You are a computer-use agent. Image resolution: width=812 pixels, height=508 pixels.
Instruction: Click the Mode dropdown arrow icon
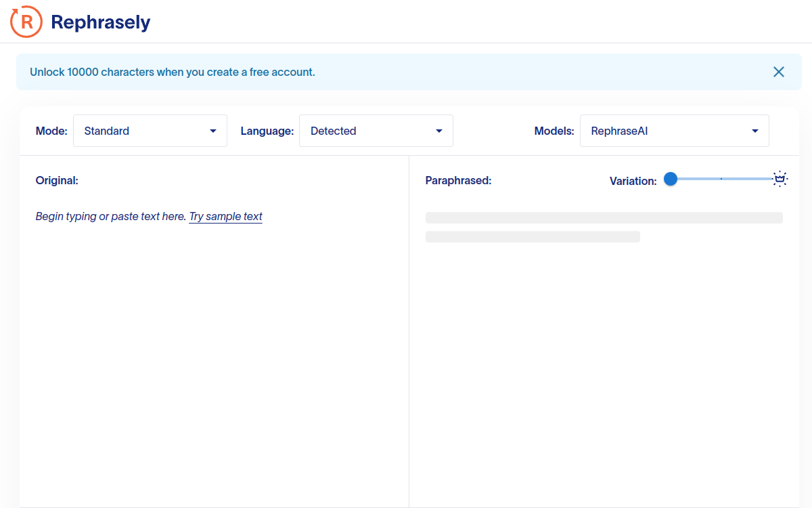[x=213, y=131]
